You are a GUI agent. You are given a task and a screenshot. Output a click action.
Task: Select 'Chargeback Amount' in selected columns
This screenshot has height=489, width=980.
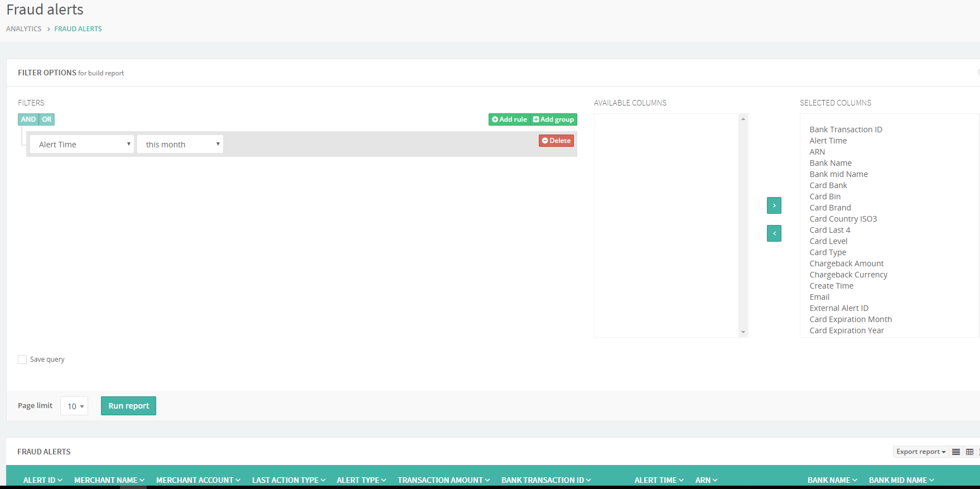point(847,263)
